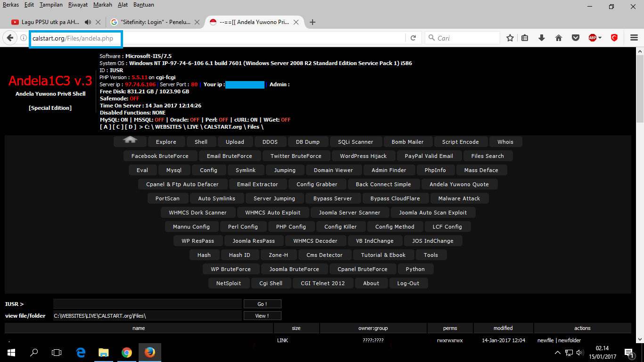This screenshot has width=644, height=362.
Task: Open File Explorer from the taskbar
Action: coord(103,352)
